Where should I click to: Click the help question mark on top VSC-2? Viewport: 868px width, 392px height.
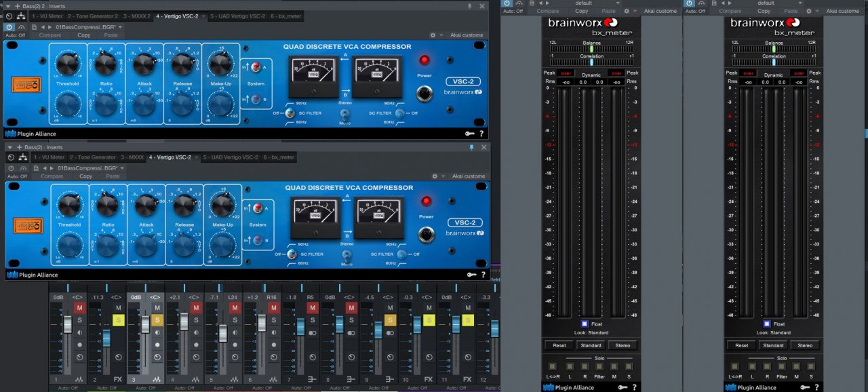(x=481, y=134)
